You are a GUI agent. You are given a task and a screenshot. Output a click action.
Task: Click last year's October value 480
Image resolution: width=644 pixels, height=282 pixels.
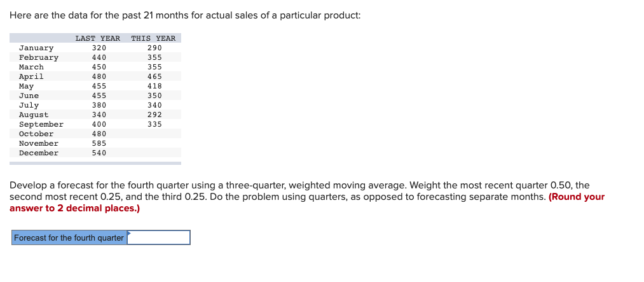[99, 134]
